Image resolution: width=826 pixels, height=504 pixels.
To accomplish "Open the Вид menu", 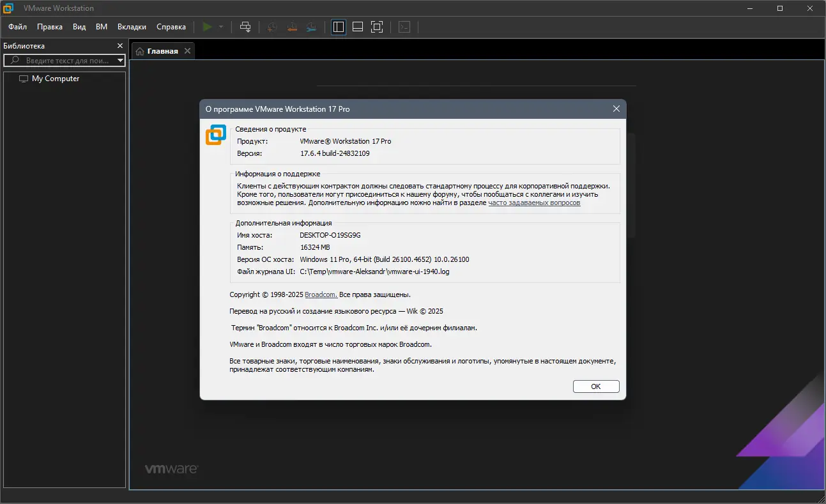I will [x=79, y=27].
